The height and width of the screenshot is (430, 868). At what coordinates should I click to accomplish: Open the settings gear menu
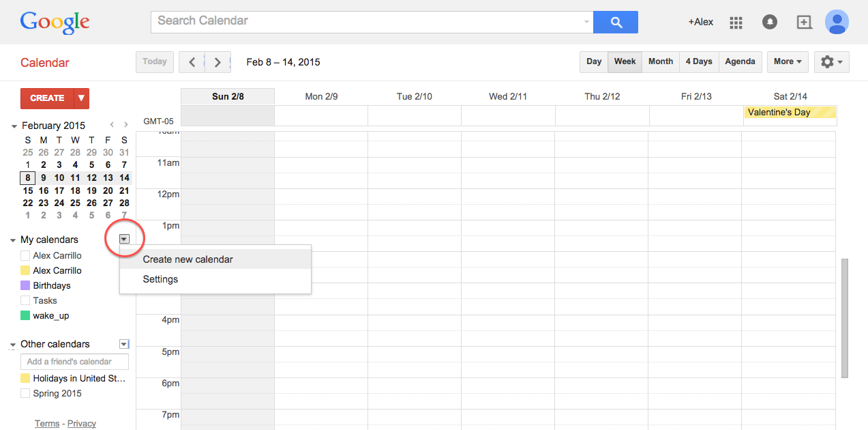(831, 61)
